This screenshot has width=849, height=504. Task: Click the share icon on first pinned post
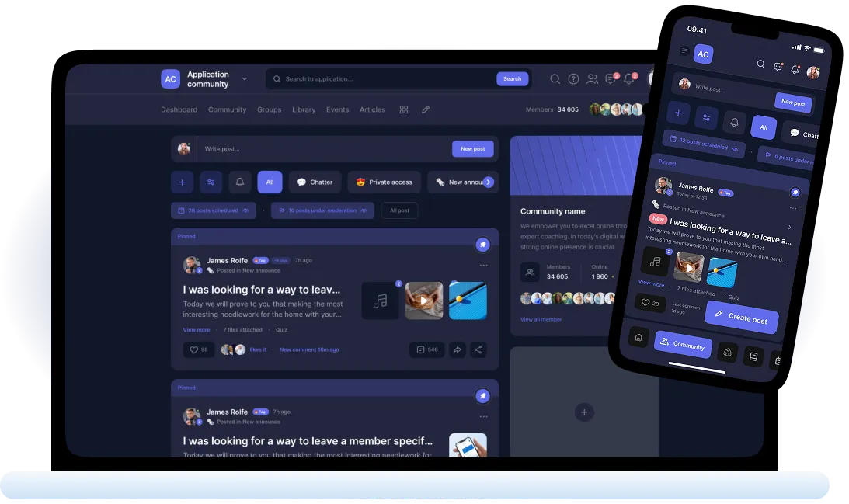(x=478, y=350)
